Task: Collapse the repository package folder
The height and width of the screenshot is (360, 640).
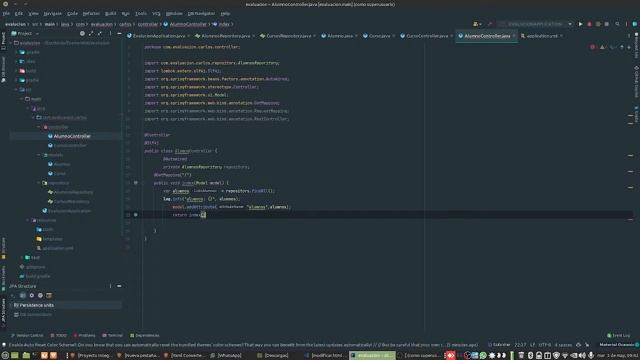Action: [39, 183]
